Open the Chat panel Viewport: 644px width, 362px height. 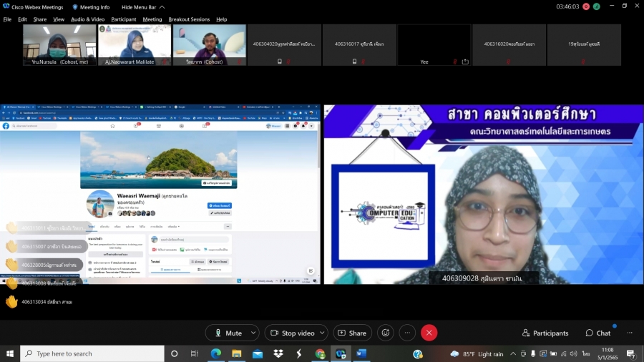(x=597, y=333)
